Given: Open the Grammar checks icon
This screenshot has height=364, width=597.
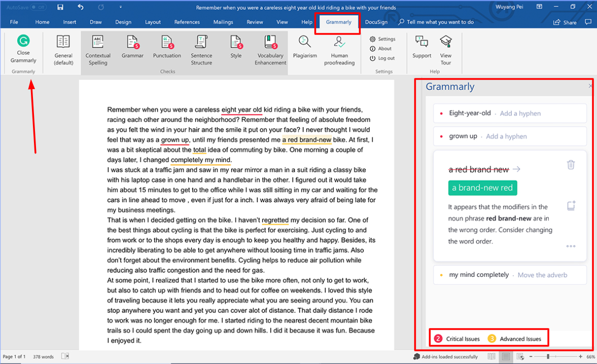Looking at the screenshot, I should (x=133, y=43).
